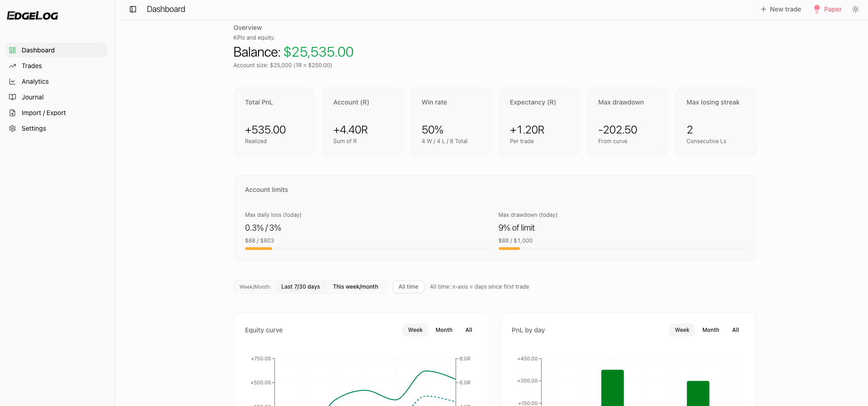
Task: Click the Max daily loss progress bar
Action: click(x=368, y=249)
